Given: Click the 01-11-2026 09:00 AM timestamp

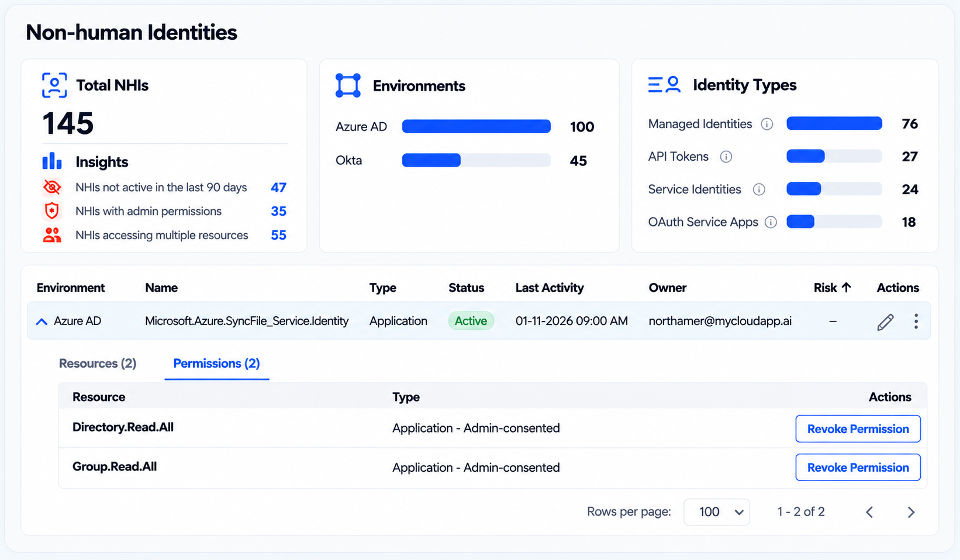Looking at the screenshot, I should pos(572,321).
